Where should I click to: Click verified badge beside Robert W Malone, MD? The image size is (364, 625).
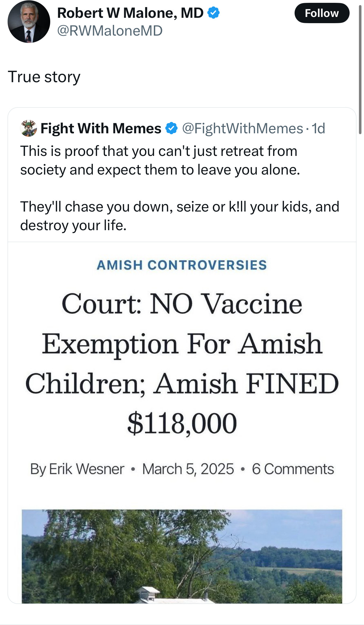214,13
